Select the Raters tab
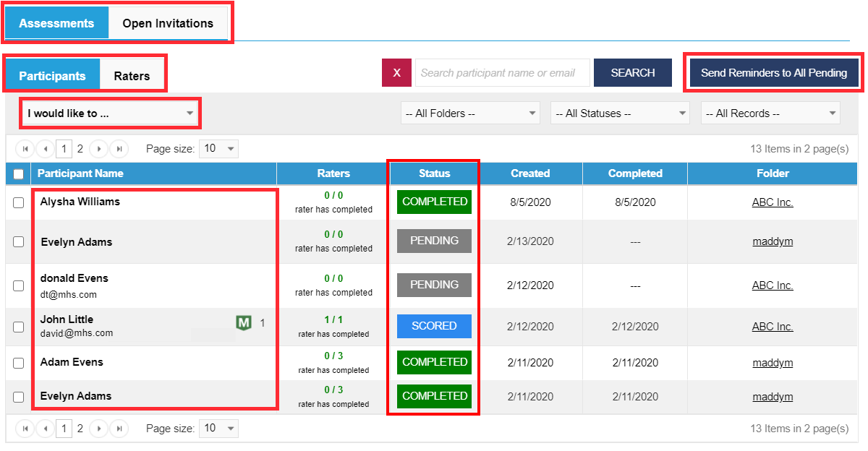 click(132, 75)
